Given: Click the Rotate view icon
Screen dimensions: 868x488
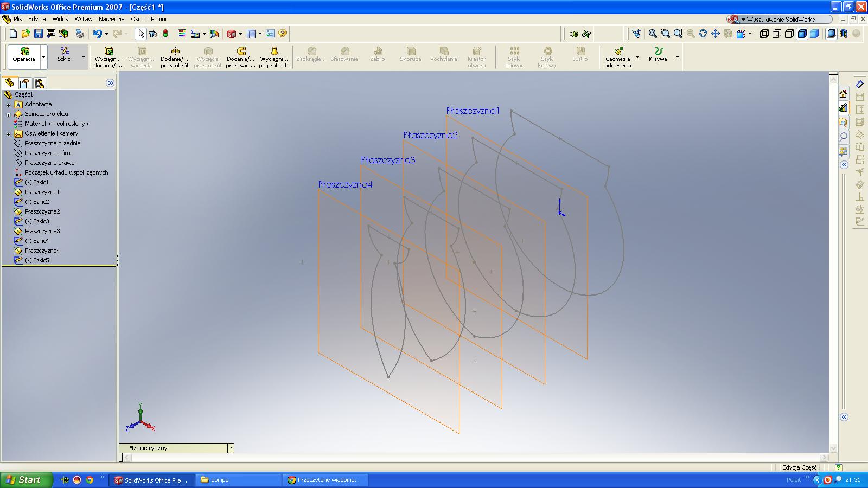Looking at the screenshot, I should [703, 34].
